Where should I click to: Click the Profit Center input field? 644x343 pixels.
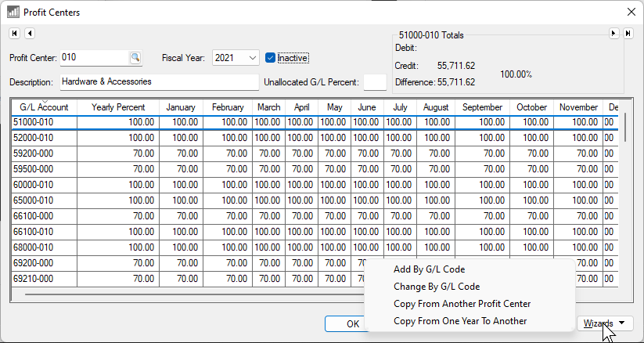tap(95, 58)
